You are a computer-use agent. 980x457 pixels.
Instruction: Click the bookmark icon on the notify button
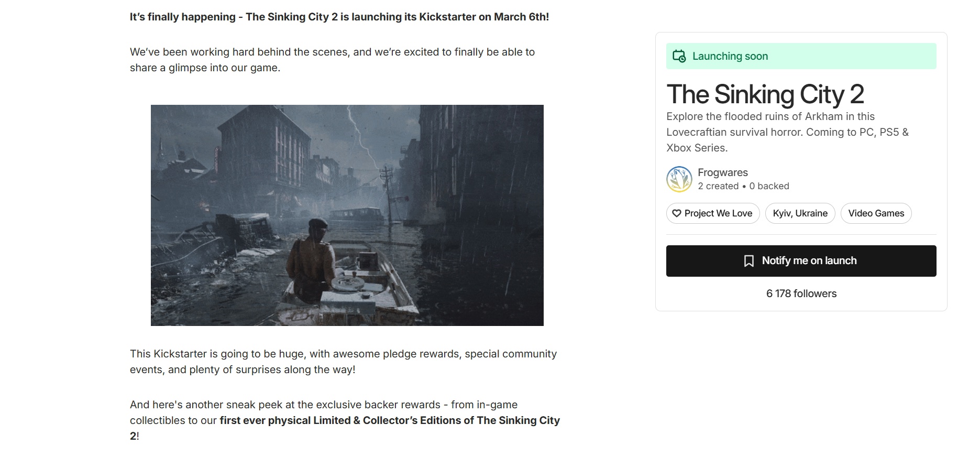click(749, 261)
